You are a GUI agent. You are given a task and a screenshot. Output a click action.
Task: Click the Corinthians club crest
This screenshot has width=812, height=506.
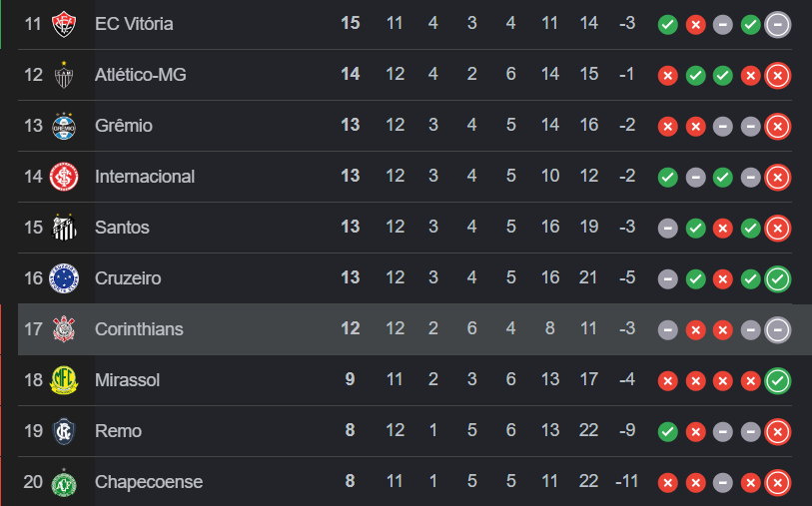click(64, 329)
